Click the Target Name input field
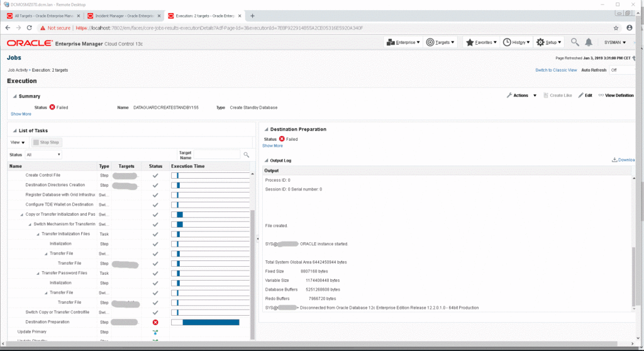 (x=216, y=154)
